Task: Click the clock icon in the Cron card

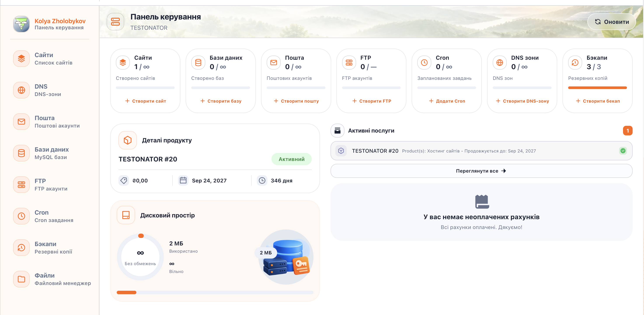Action: click(424, 63)
